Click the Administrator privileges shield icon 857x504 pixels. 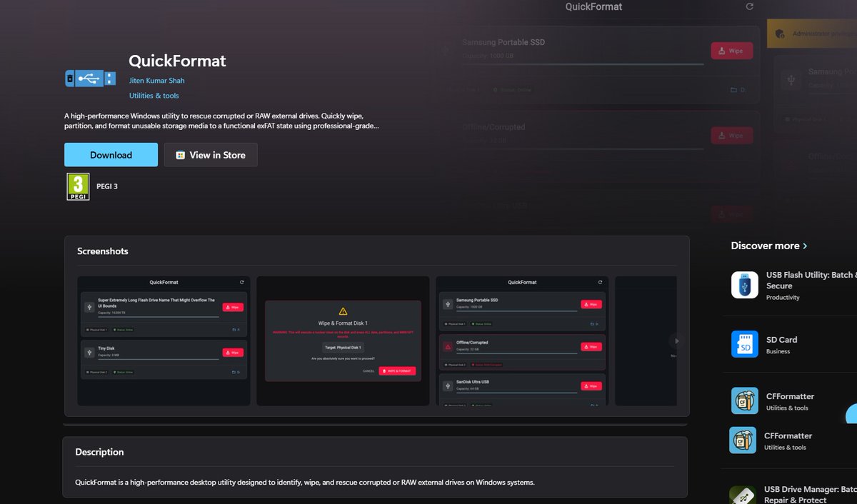780,34
